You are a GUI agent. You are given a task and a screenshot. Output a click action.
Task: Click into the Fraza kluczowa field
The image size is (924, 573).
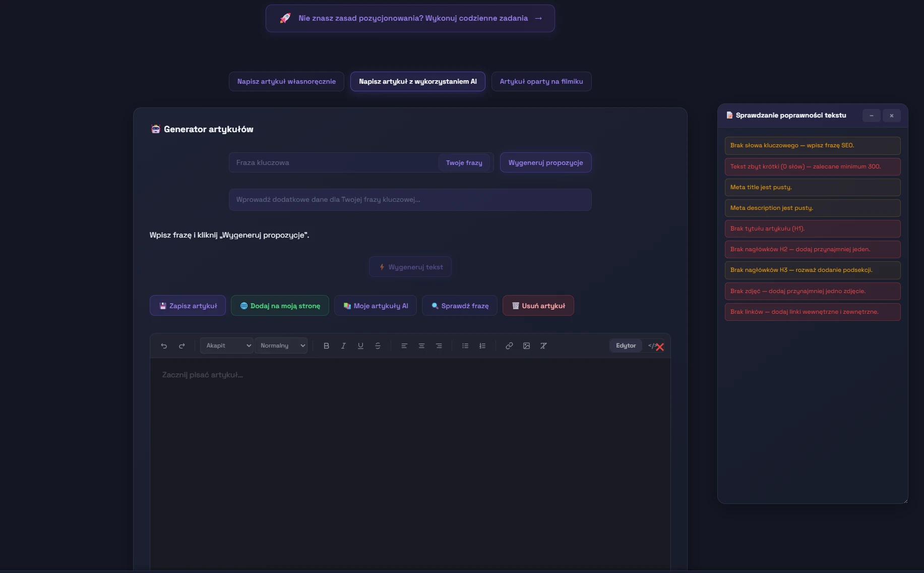tap(333, 163)
